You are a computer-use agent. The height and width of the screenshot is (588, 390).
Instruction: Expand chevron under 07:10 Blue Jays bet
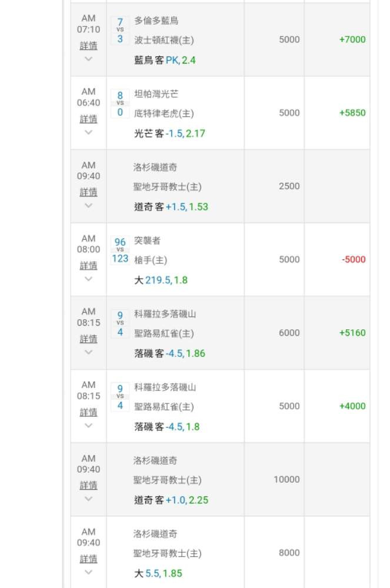pos(88,59)
